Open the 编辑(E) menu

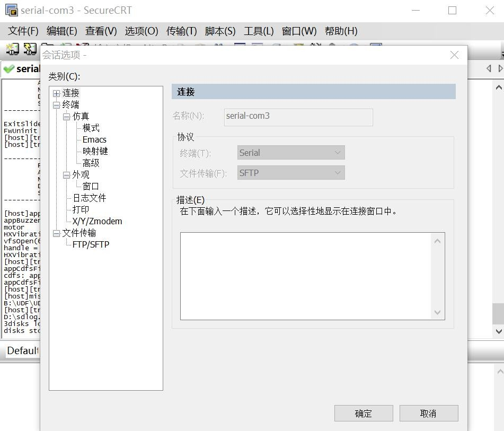tap(61, 31)
